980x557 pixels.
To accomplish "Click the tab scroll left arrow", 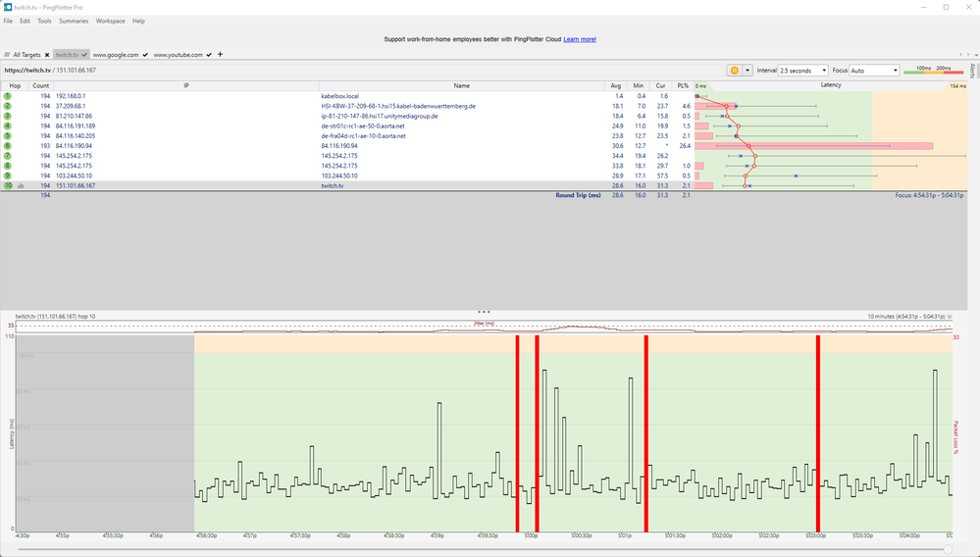I will [960, 55].
